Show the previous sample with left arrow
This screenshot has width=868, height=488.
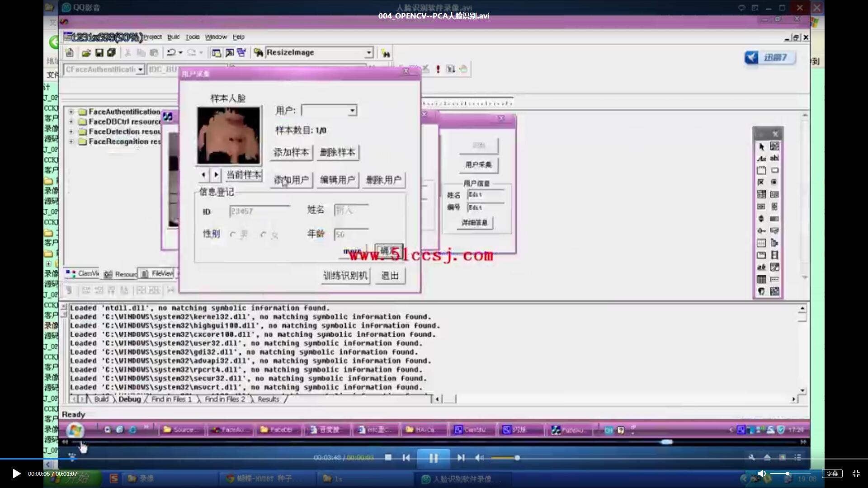203,175
